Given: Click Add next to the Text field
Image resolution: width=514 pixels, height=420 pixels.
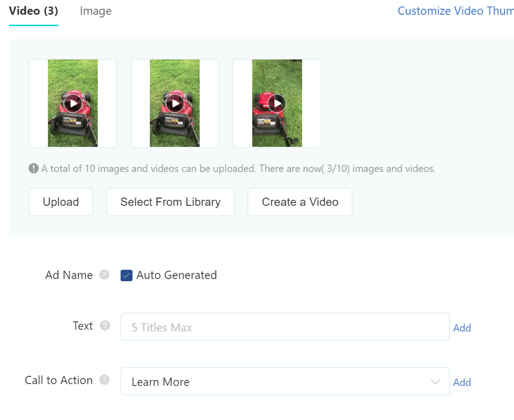Looking at the screenshot, I should tap(462, 328).
